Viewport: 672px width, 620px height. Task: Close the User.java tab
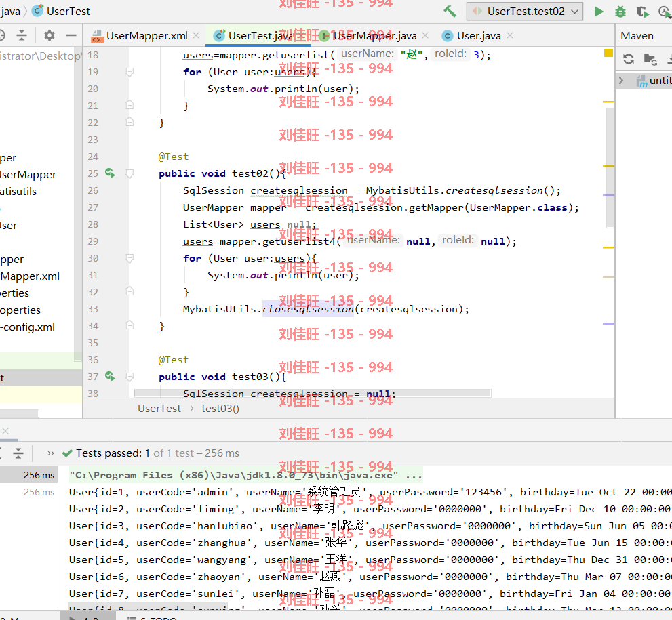pos(509,35)
